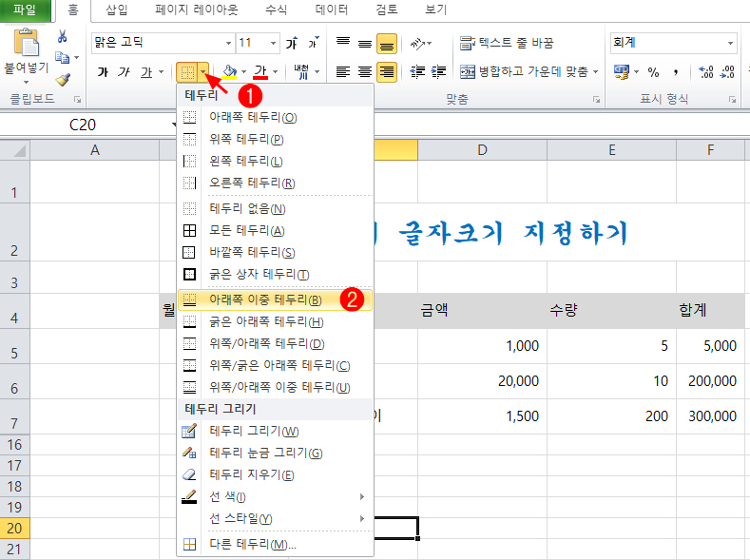The height and width of the screenshot is (560, 750).
Task: Align text left
Action: pyautogui.click(x=343, y=72)
